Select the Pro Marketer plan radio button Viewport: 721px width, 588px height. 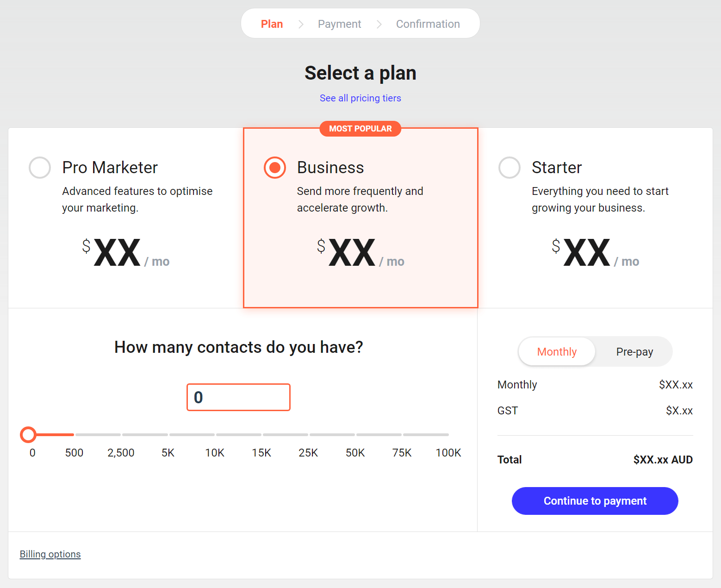(x=39, y=168)
